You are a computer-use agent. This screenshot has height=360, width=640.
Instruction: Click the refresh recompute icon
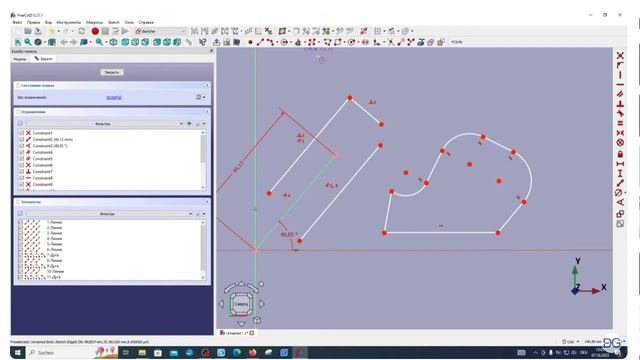point(82,31)
